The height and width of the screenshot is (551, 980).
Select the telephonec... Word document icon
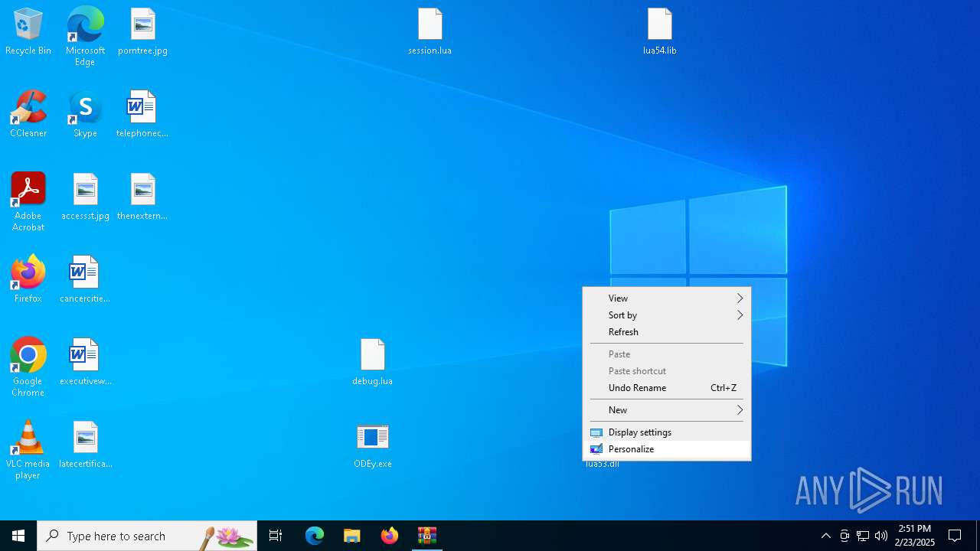pos(142,115)
